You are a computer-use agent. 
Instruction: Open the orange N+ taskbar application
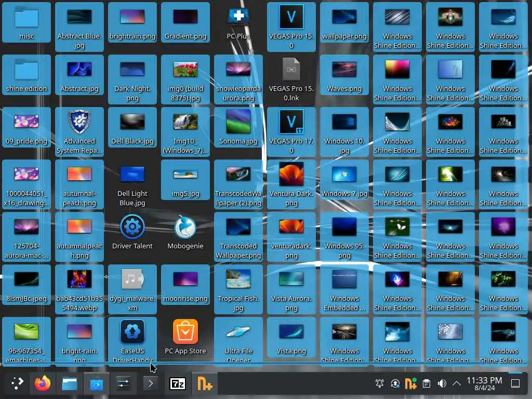click(205, 384)
